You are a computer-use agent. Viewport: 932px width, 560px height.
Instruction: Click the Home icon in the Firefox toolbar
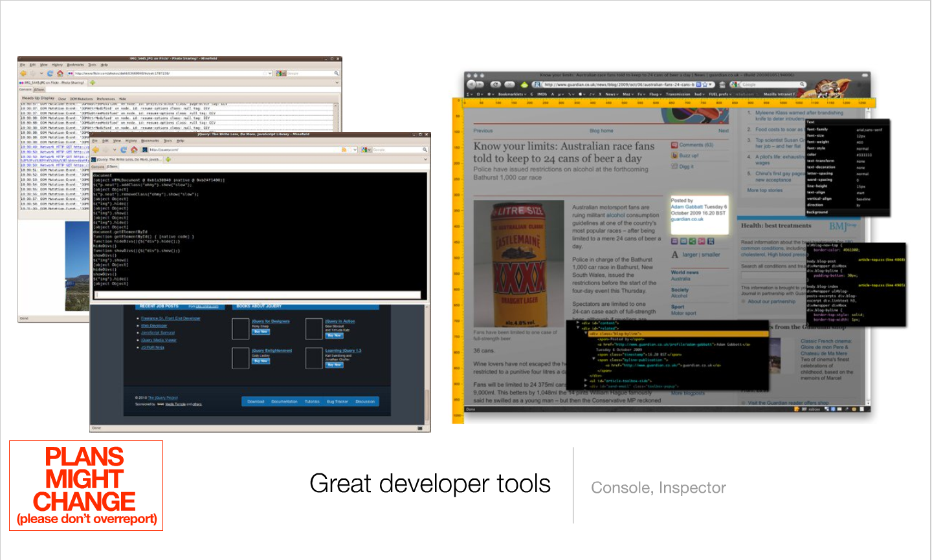pos(60,72)
